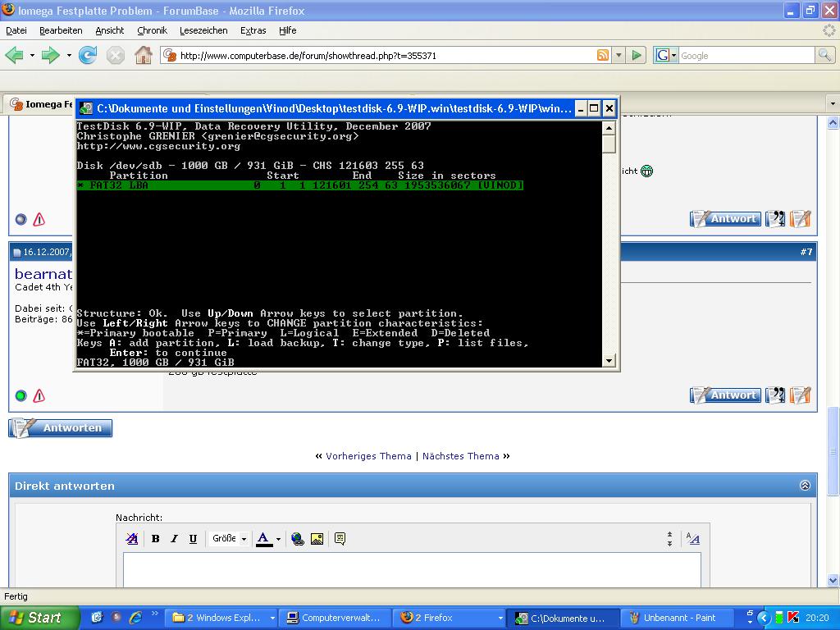The width and height of the screenshot is (840, 630).
Task: Click the green online status icon in post #7
Action: tap(21, 396)
